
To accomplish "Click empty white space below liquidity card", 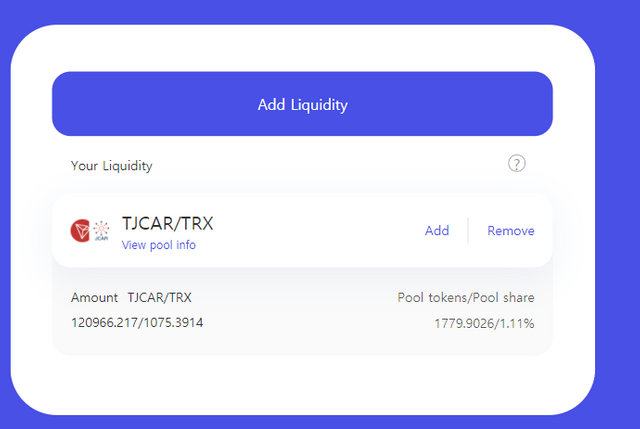I will click(x=302, y=384).
